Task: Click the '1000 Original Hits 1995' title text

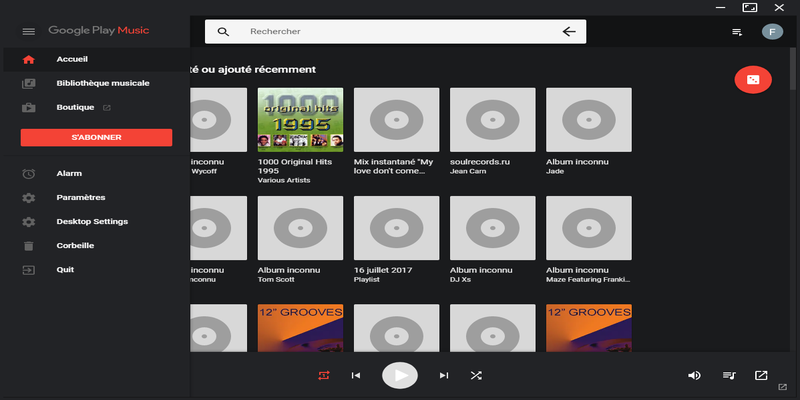Action: pos(295,166)
